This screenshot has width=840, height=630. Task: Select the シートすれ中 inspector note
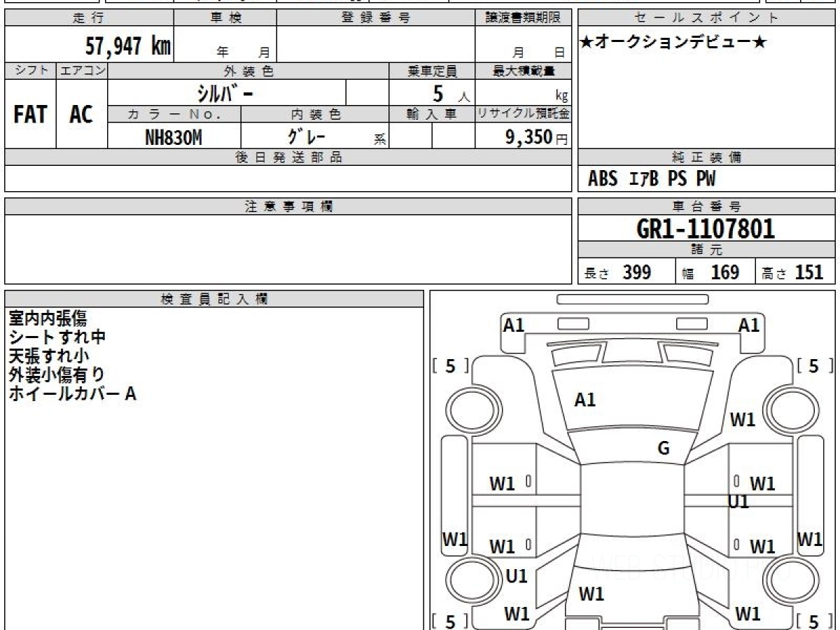tap(57, 337)
